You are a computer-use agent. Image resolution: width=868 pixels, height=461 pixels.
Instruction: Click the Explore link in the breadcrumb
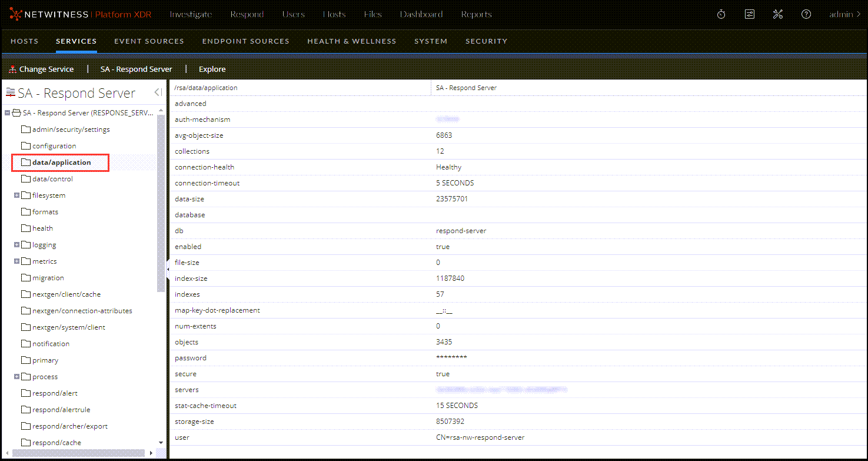click(x=212, y=69)
